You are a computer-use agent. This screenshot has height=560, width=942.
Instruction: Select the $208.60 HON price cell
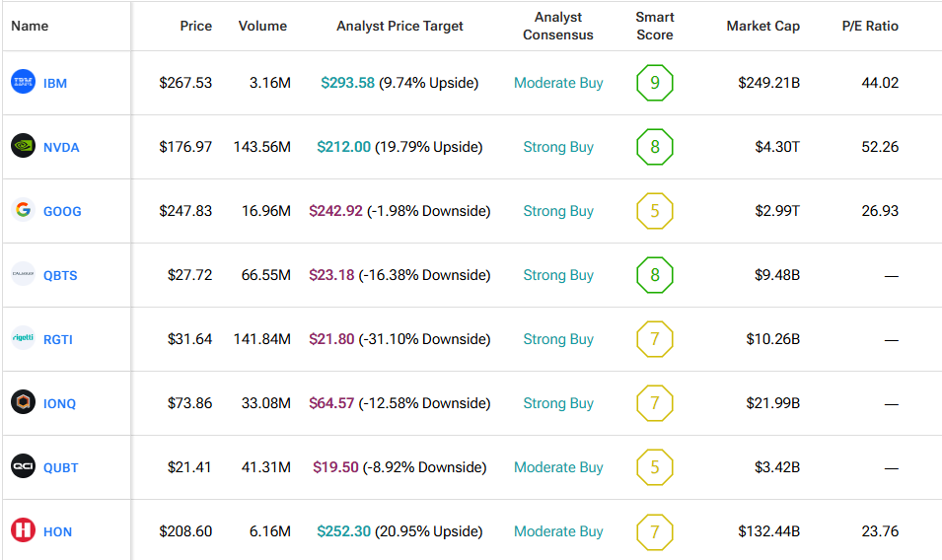(x=185, y=531)
